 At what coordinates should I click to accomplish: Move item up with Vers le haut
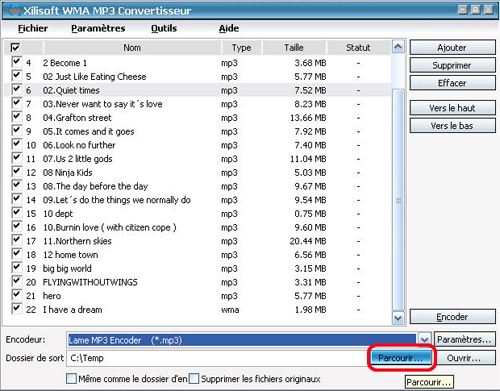[x=452, y=108]
